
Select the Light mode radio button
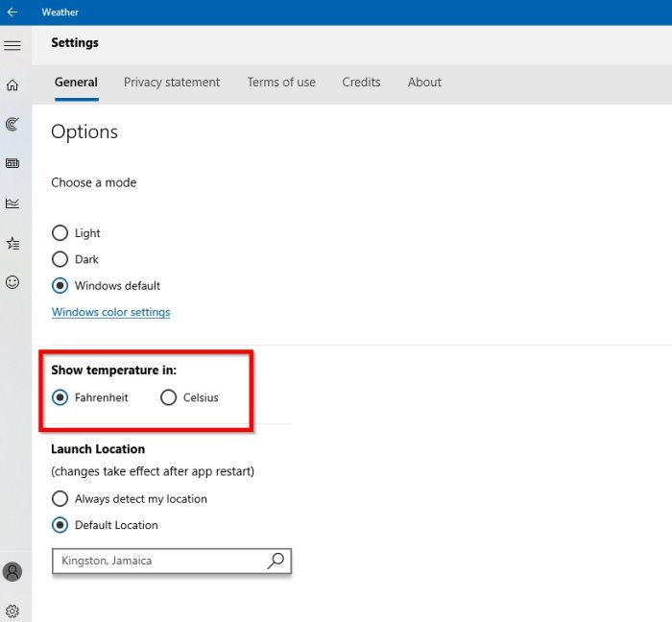pyautogui.click(x=60, y=233)
